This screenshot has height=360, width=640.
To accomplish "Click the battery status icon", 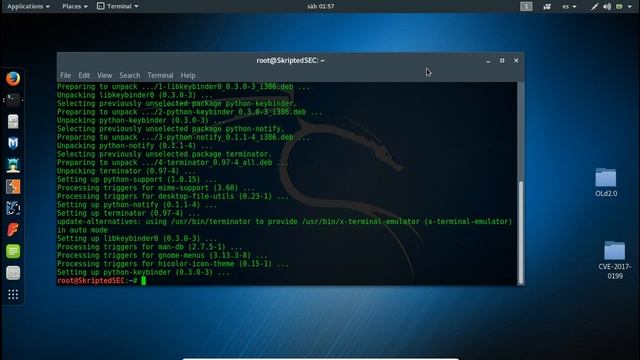I will [x=619, y=6].
